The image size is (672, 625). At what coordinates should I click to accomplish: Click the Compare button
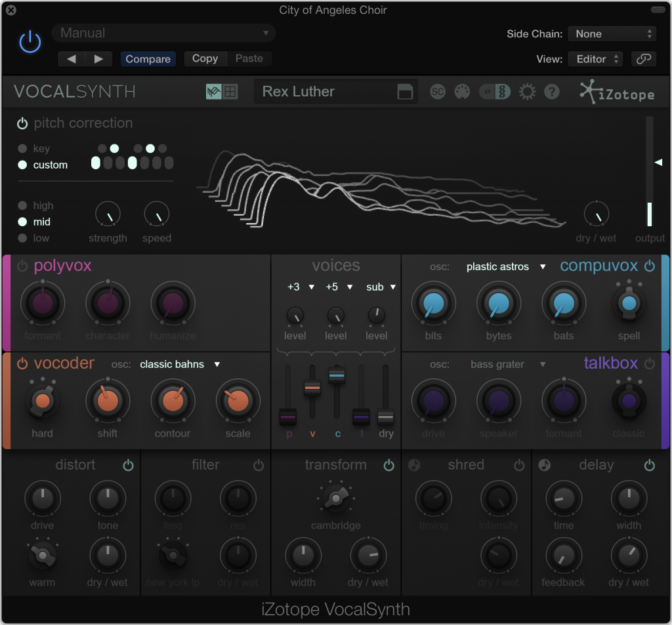[x=148, y=59]
